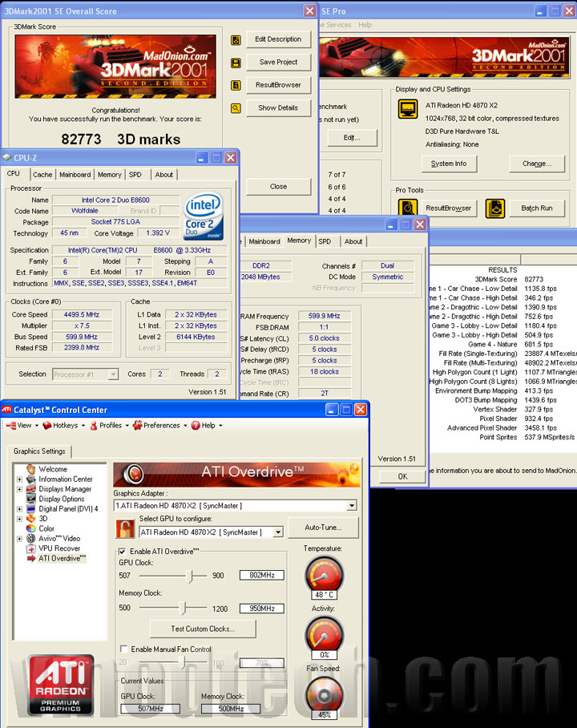The height and width of the screenshot is (728, 577).
Task: Open the Graphics Adapter dropdown
Action: coord(352,506)
